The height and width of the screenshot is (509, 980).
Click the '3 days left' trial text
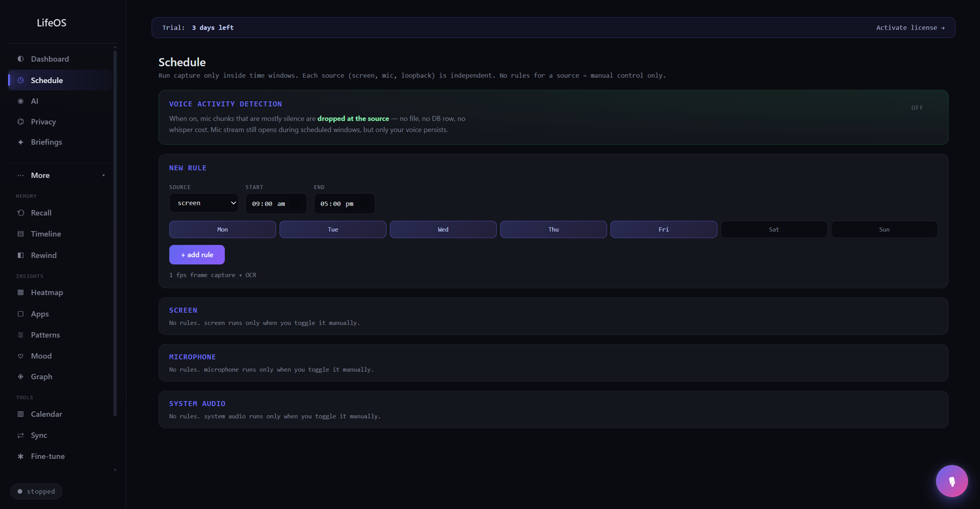pyautogui.click(x=213, y=28)
